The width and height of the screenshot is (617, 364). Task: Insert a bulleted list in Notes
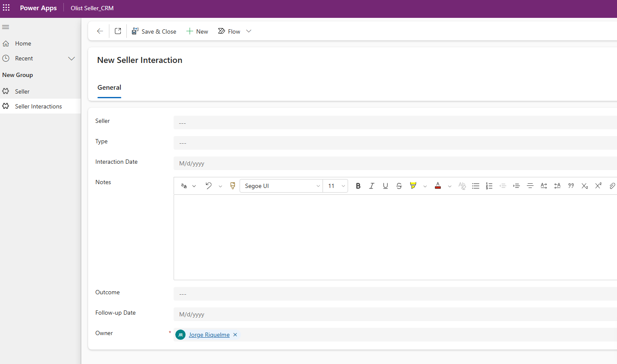pyautogui.click(x=475, y=186)
